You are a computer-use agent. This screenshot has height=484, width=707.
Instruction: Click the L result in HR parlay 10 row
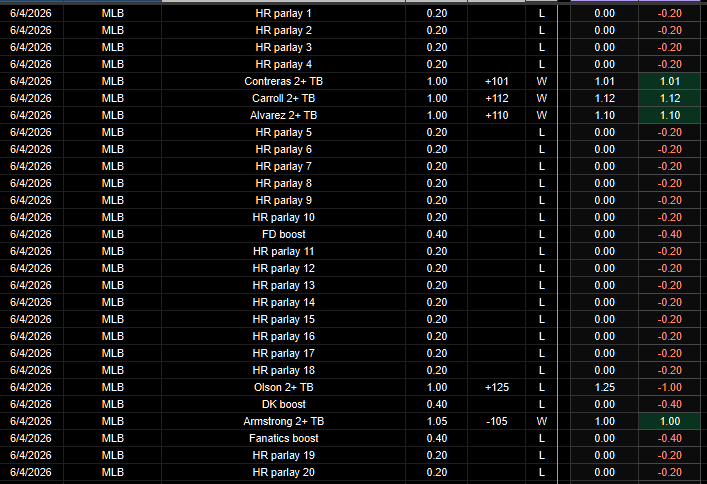click(x=542, y=217)
